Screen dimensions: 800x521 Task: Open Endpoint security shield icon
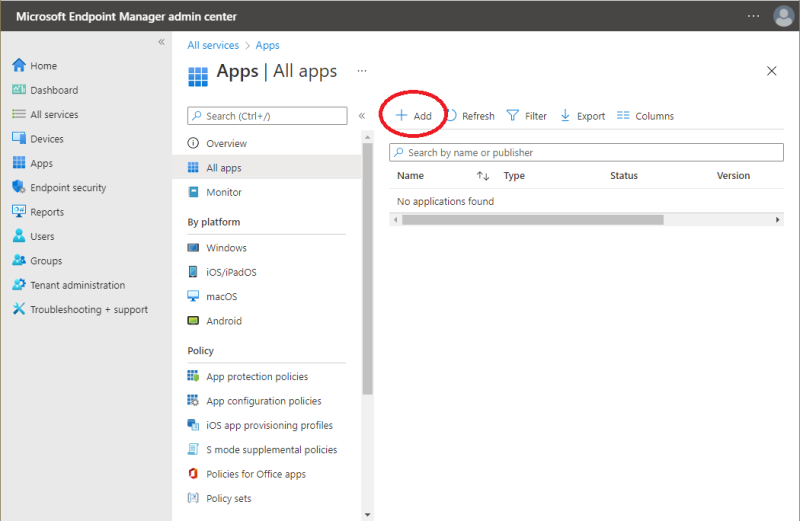pyautogui.click(x=19, y=187)
